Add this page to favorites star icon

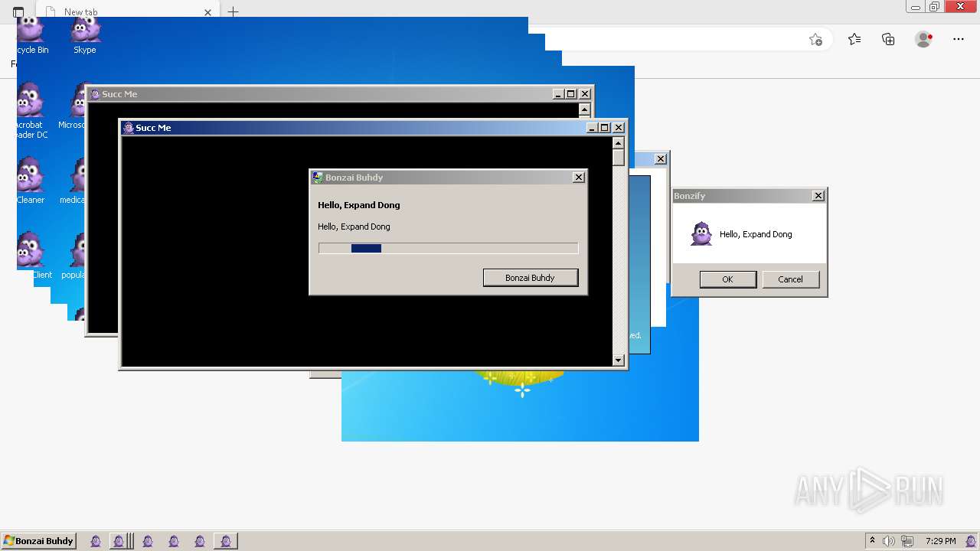click(815, 40)
